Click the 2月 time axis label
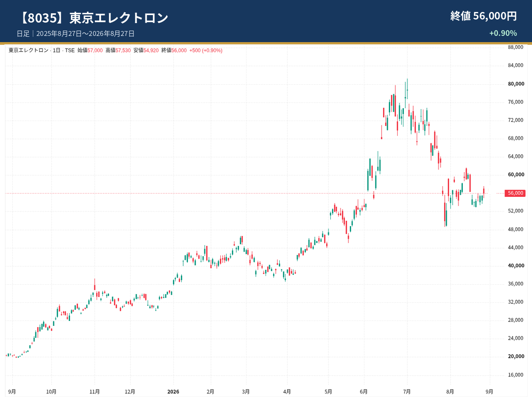Viewport: 532px width, 399px height. (x=211, y=392)
